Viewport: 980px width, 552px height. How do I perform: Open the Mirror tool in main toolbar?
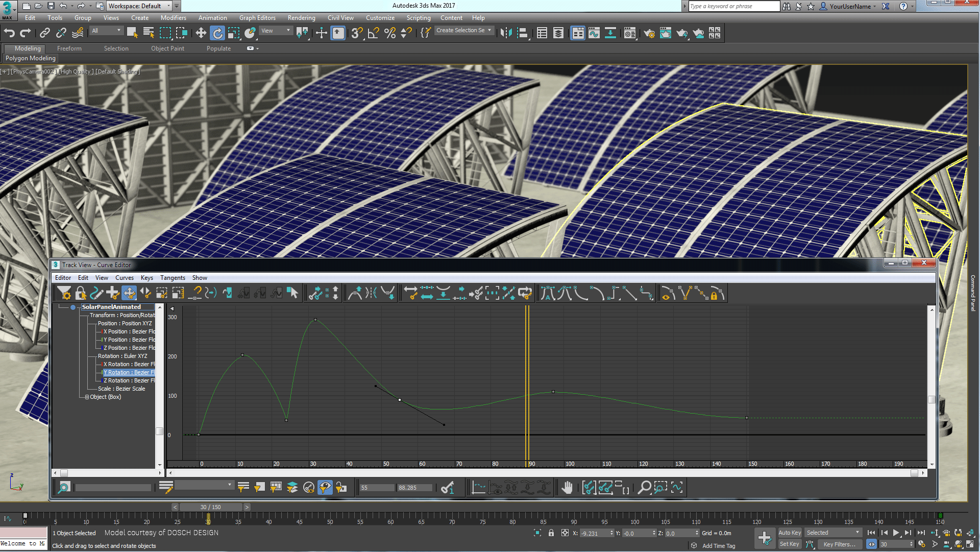(x=506, y=33)
